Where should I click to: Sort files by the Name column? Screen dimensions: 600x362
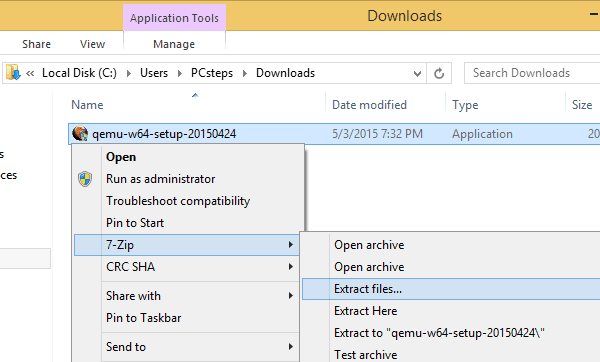click(x=87, y=104)
